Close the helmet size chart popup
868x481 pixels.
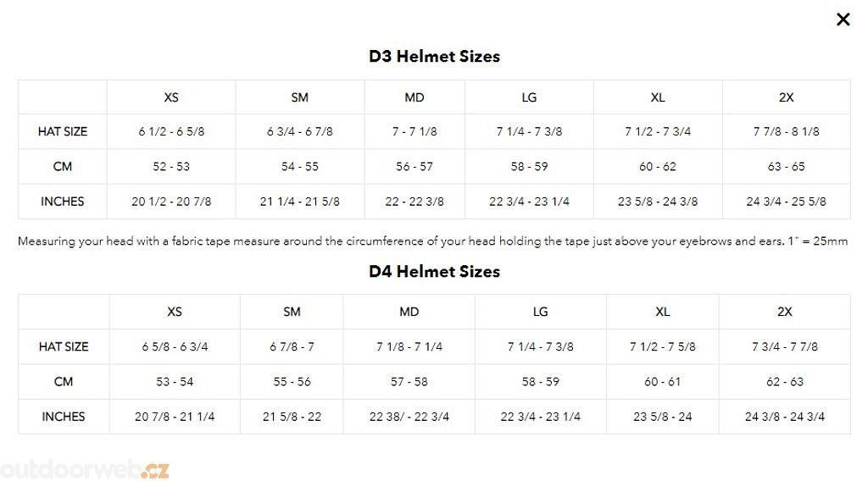[843, 19]
